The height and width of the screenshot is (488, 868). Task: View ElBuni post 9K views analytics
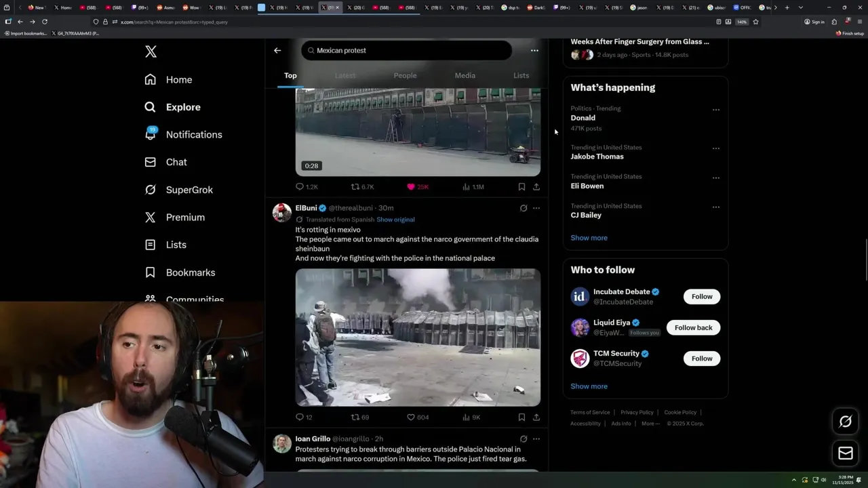471,418
